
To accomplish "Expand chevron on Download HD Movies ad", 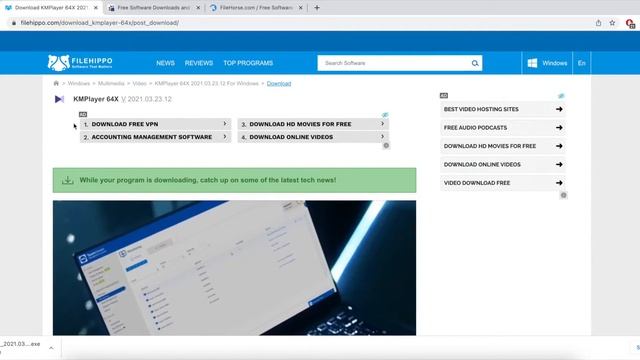I will pos(382,124).
